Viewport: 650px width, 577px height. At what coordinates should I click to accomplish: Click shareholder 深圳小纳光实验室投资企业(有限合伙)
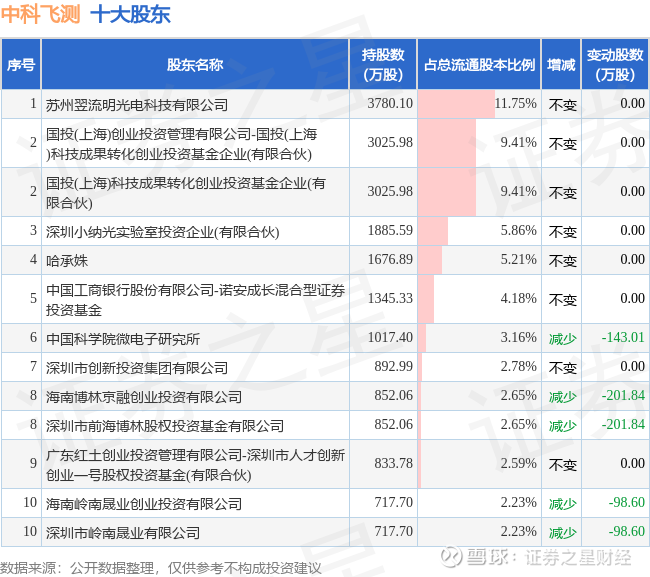point(162,232)
